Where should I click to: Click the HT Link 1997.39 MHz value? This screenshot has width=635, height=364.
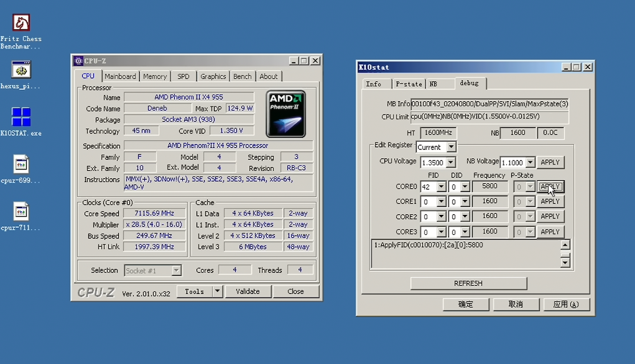click(154, 247)
